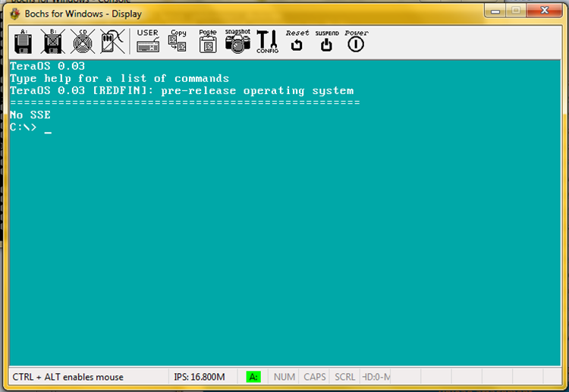Close the Bochs Display window
569x392 pixels.
(544, 11)
